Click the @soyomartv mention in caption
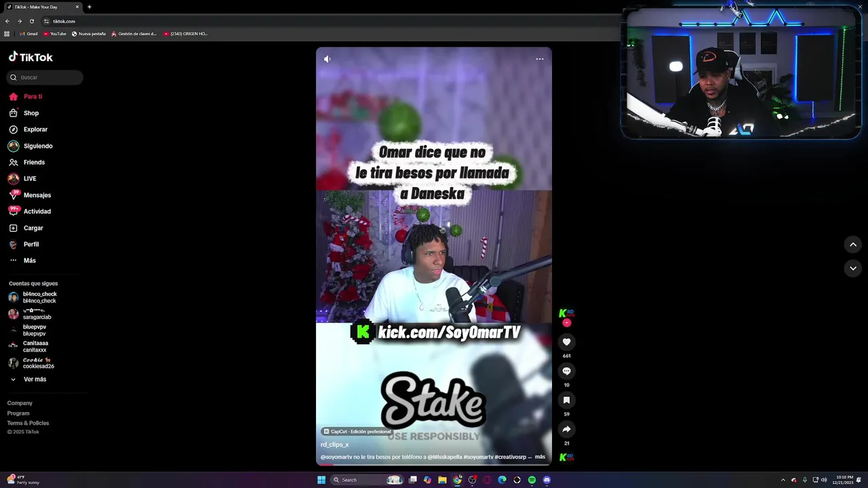The width and height of the screenshot is (868, 488). (336, 457)
